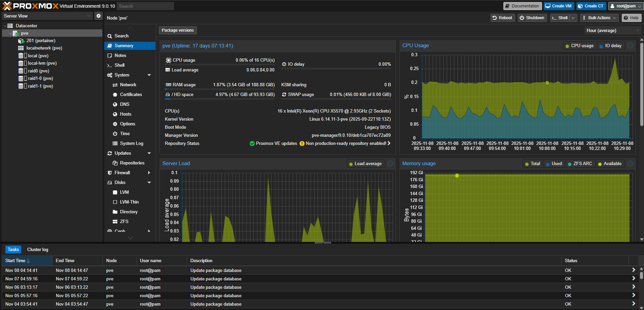The image size is (644, 310).
Task: Click the search field in the top bar
Action: 145,6
